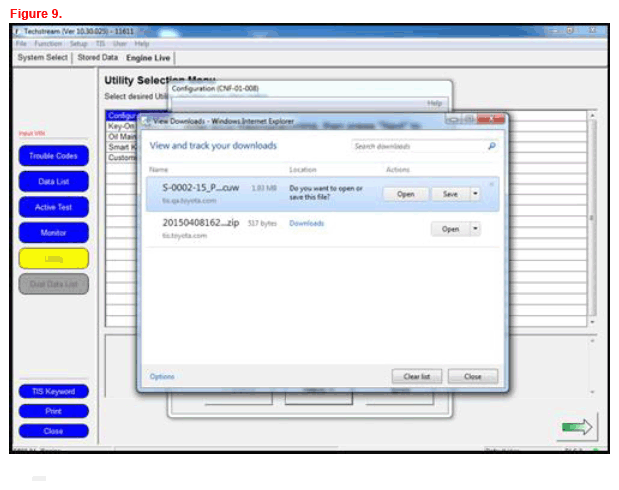The image size is (619, 490).
Task: Click the search magnifier icon in downloads
Action: (x=492, y=146)
